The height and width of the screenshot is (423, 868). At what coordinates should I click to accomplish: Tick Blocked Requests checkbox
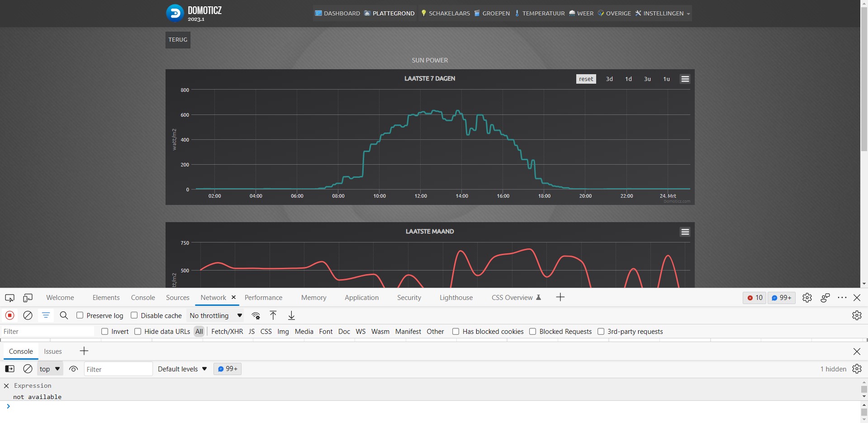pos(532,332)
